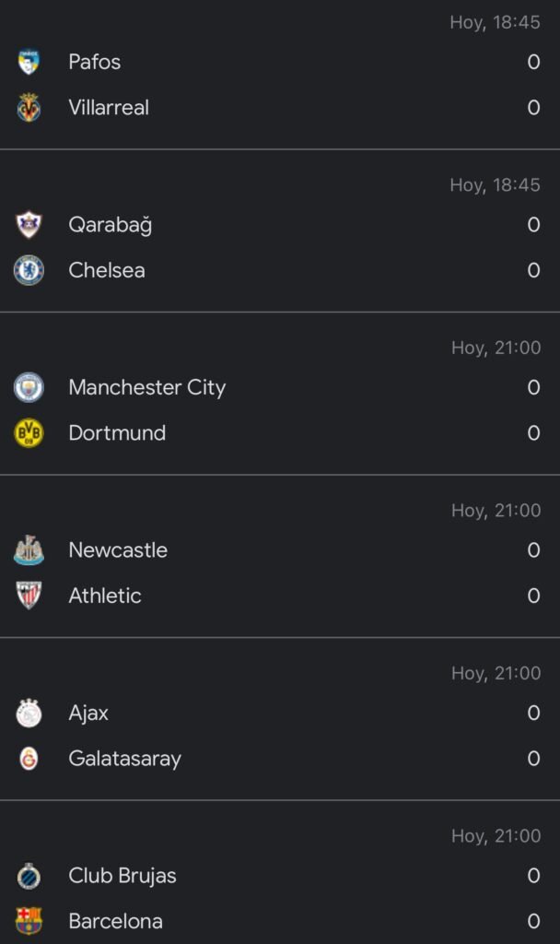
Task: Tap the Barcelona club crest
Action: [x=29, y=921]
